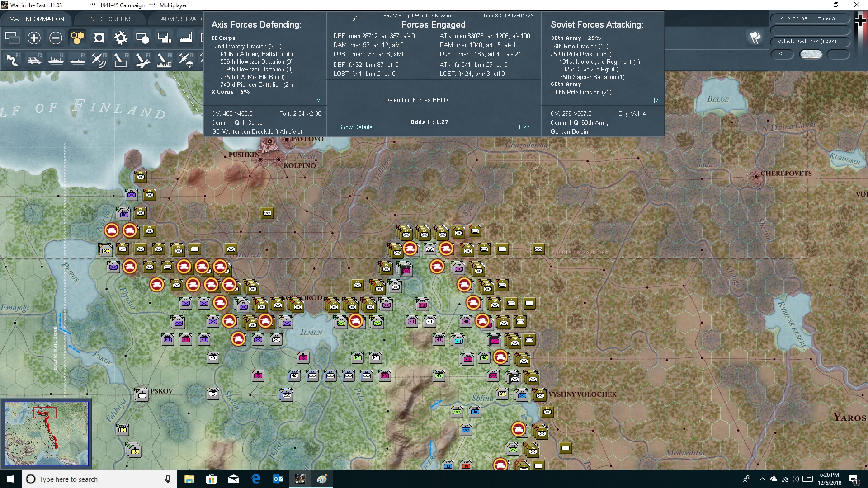This screenshot has width=868, height=488.
Task: Open File Explorer from taskbar
Action: pyautogui.click(x=189, y=479)
